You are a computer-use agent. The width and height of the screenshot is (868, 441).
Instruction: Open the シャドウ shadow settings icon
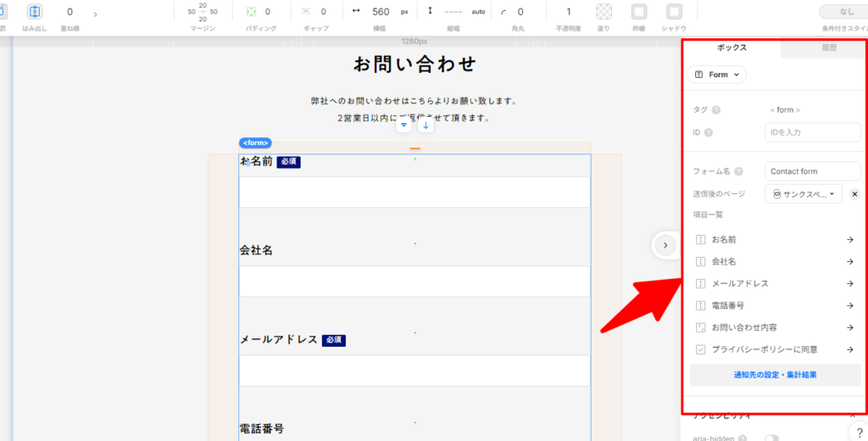674,12
